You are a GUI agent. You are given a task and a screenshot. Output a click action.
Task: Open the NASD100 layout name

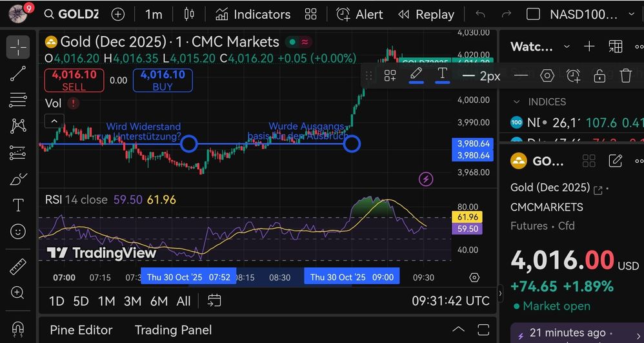click(x=583, y=14)
